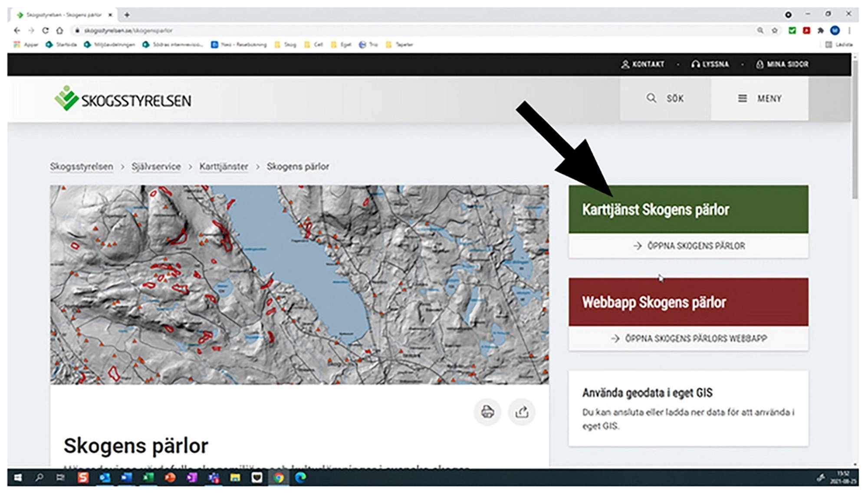Open the Trio bookmark

[x=368, y=44]
